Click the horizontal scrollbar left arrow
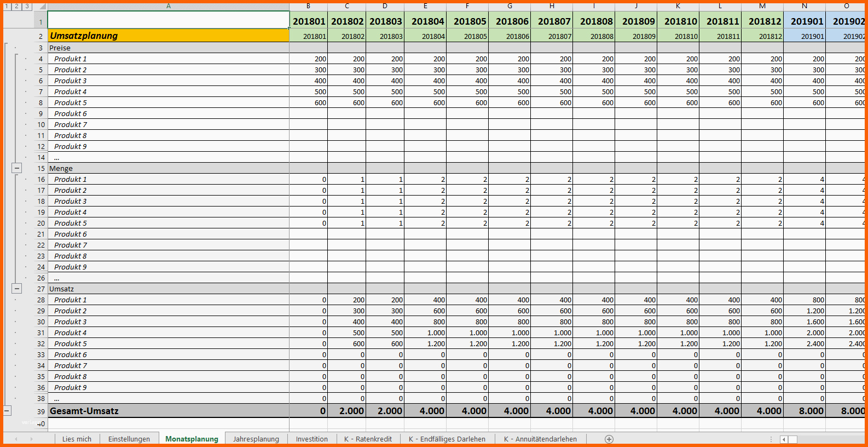Viewport: 868px width, 447px height. pos(784,439)
